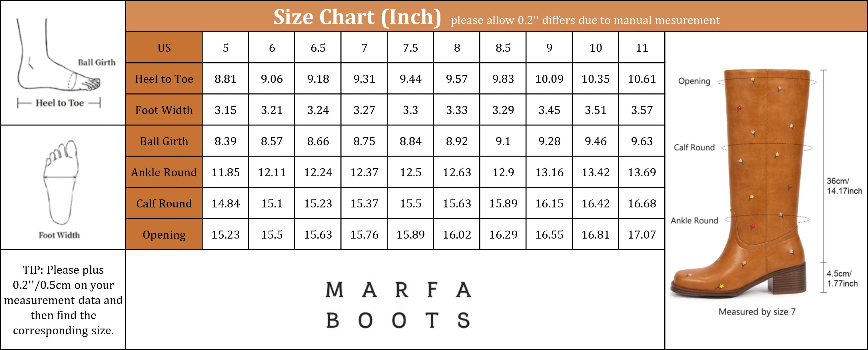The image size is (868, 350).
Task: Click the 36cm/14.17inch shaft height label
Action: point(844,186)
